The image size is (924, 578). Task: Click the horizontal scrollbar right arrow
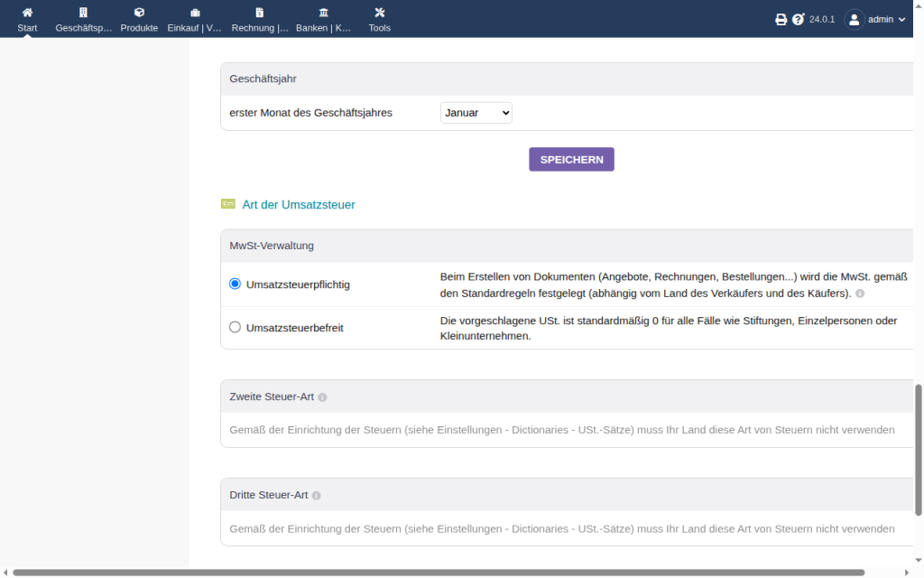coord(906,573)
